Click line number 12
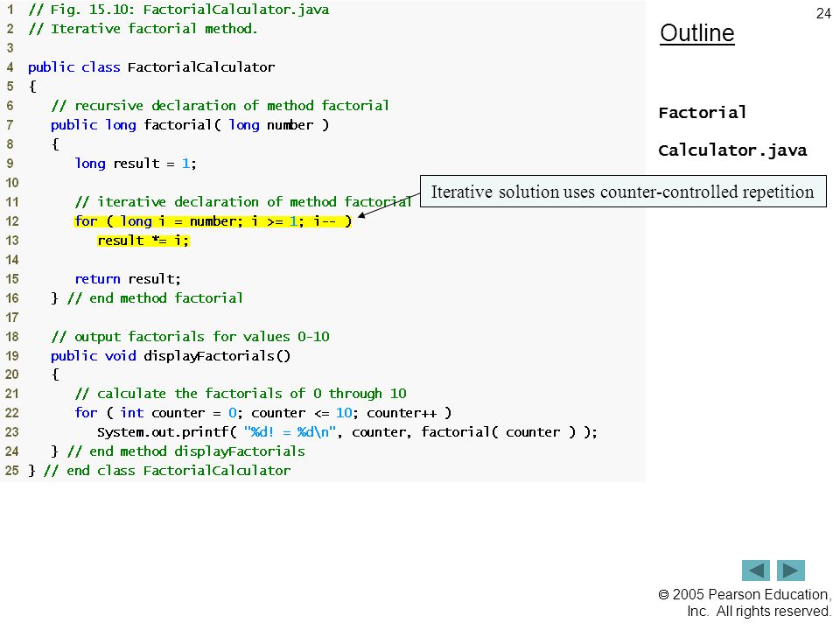The width and height of the screenshot is (840, 630). click(11, 221)
